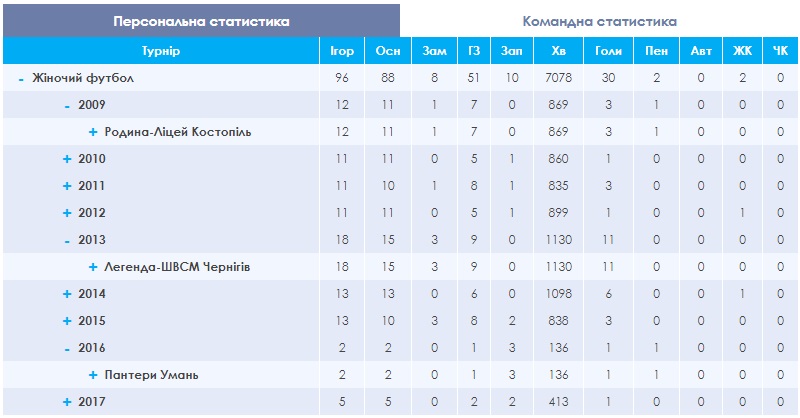
Task: Click the Ігор column header
Action: [342, 51]
